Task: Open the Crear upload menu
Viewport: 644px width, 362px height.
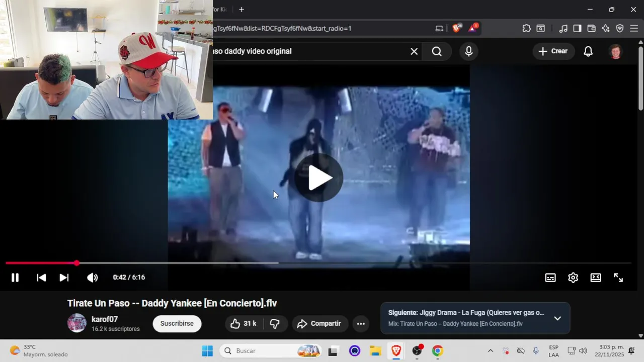Action: tap(553, 51)
